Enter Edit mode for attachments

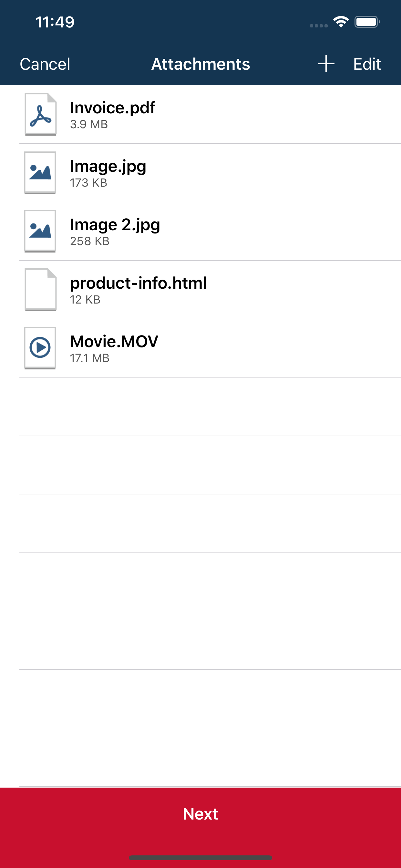tap(367, 64)
